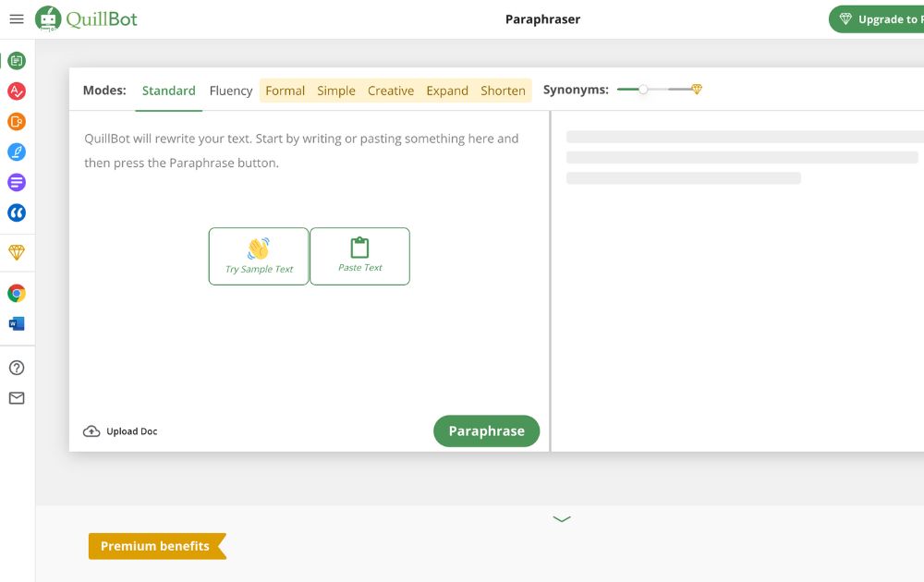
Task: Click the QuillBot logo
Action: (86, 18)
